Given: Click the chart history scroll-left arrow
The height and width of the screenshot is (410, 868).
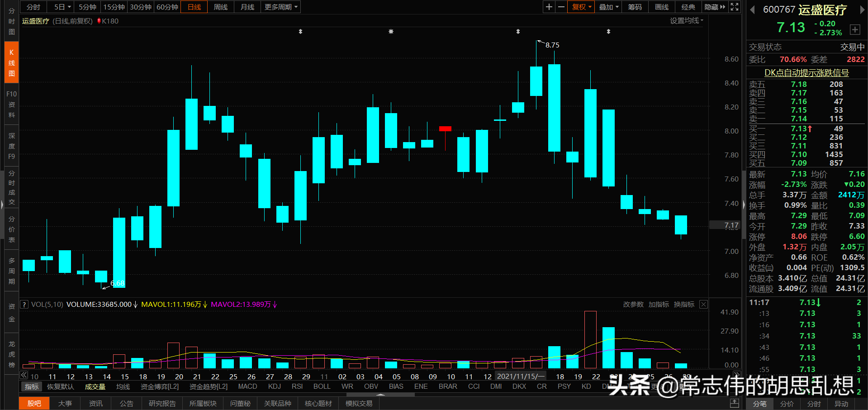Looking at the screenshot, I should point(24,375).
